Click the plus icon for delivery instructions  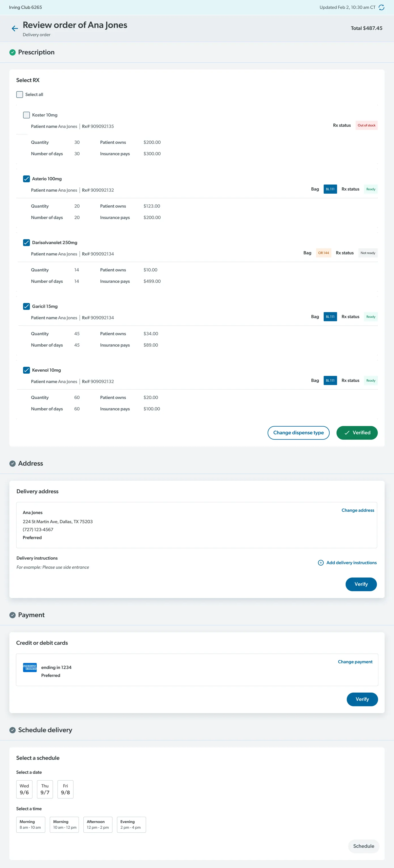[321, 563]
